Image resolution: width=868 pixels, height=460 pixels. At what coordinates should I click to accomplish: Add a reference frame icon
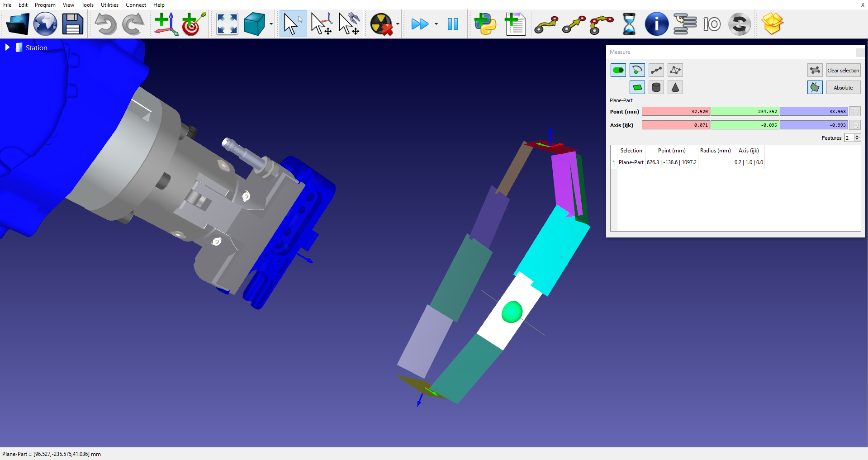point(166,24)
